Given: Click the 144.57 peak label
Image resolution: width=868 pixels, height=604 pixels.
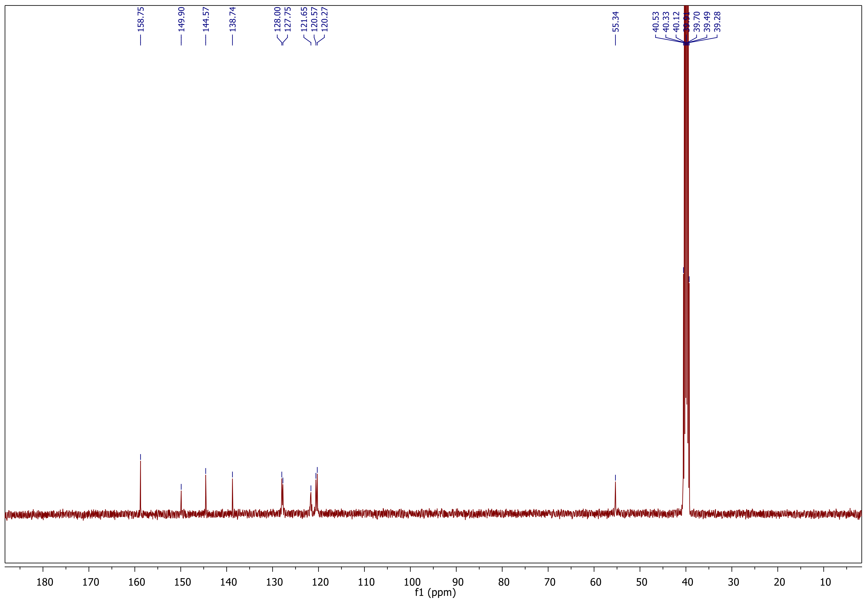Looking at the screenshot, I should pos(206,19).
